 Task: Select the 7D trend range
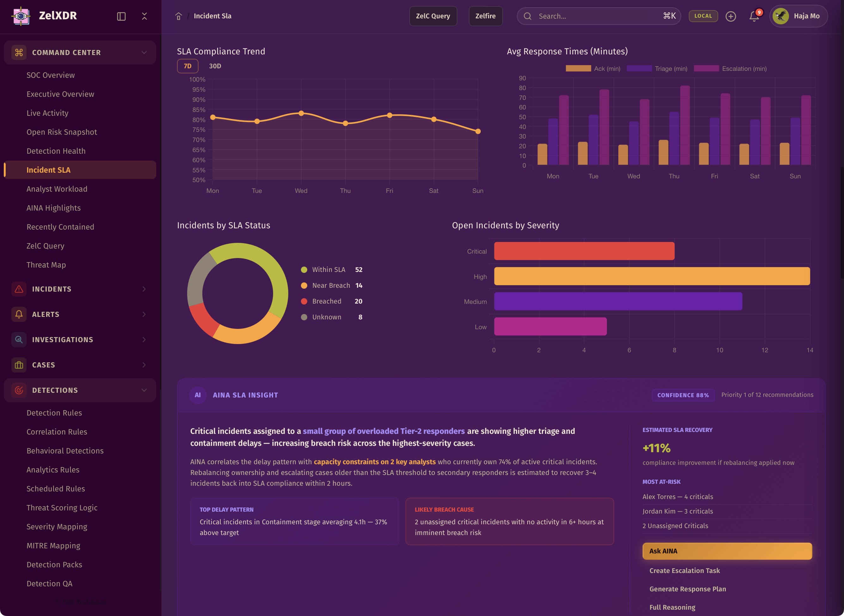tap(187, 66)
